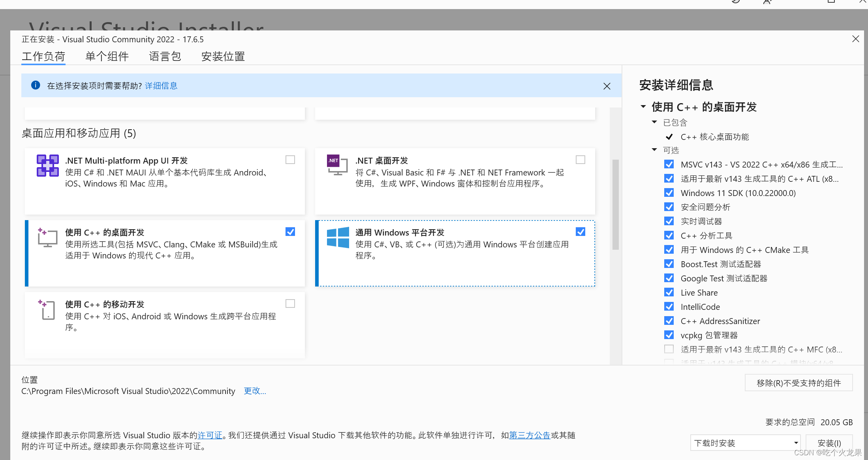Screen dimensions: 868x460
Task: Uncheck the 通用 Windows 平台开发 workload
Action: click(x=580, y=232)
